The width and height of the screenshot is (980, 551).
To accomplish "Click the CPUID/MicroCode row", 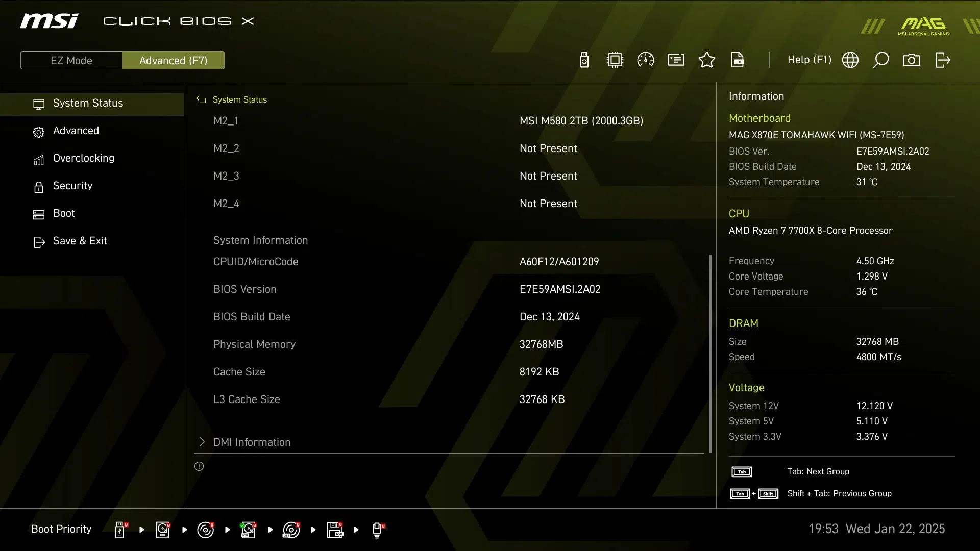I will (x=449, y=262).
